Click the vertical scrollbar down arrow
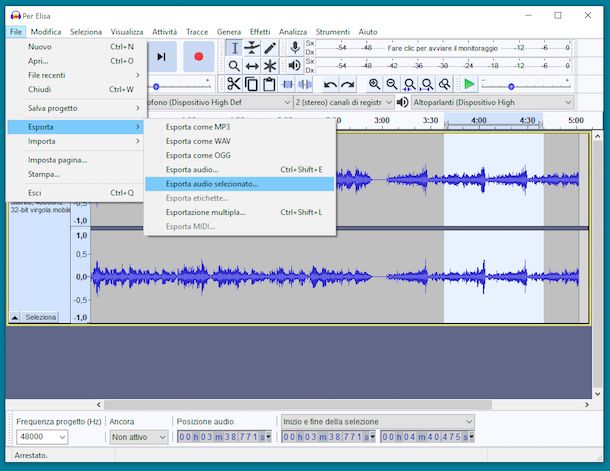This screenshot has height=471, width=610. (598, 394)
